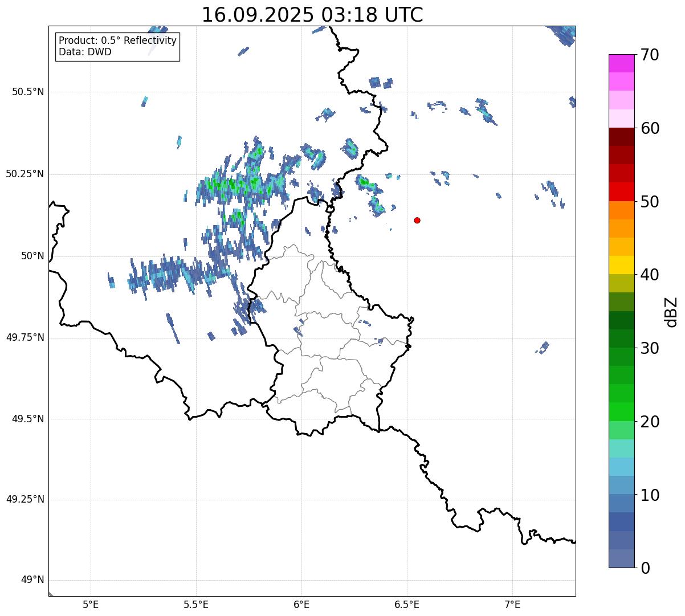Click the latitude label 50.25°N
Screen dimensions: 685x616
(25, 174)
